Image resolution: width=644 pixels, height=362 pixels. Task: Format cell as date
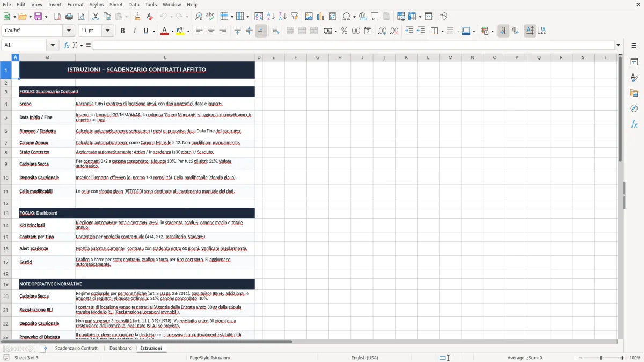[x=368, y=31]
